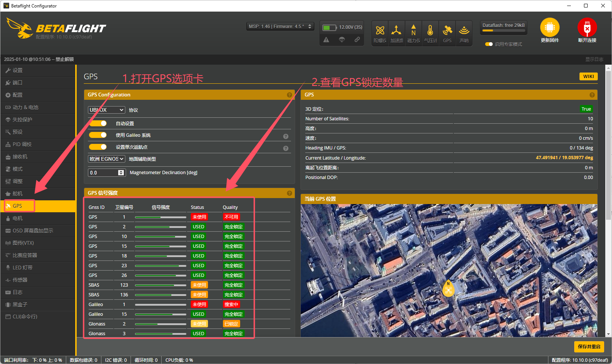Open help for GPS signal strength panel
Viewport: 612px width, 364px height.
pyautogui.click(x=289, y=193)
